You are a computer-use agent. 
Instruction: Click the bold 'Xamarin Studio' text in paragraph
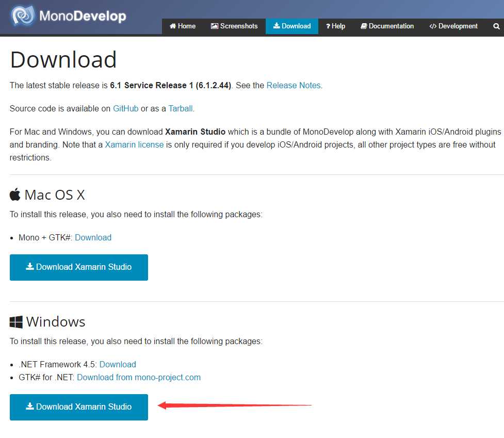click(x=195, y=132)
